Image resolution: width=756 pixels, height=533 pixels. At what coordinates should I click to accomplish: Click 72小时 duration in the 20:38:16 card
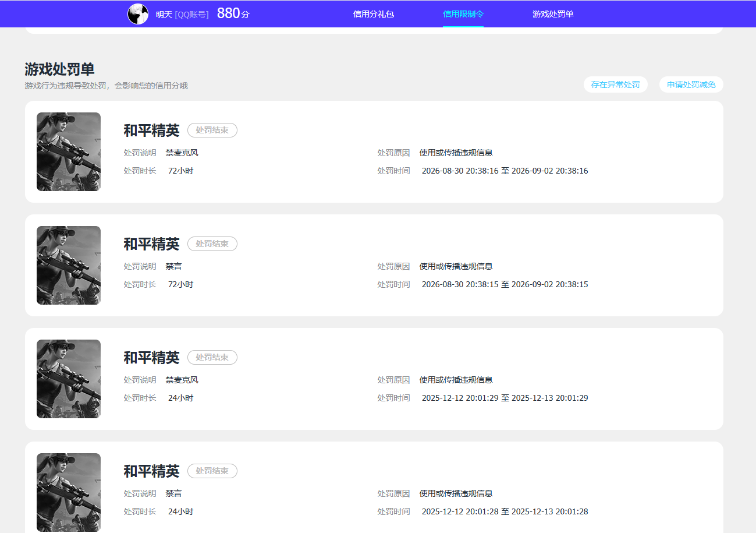coord(181,171)
